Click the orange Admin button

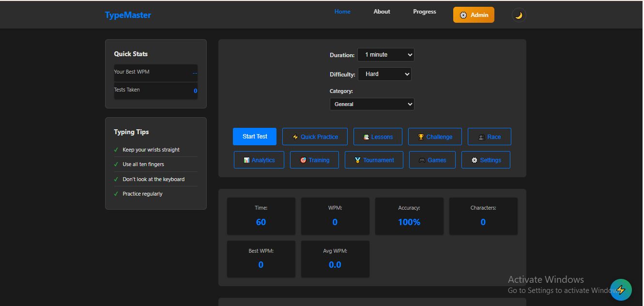click(x=474, y=15)
